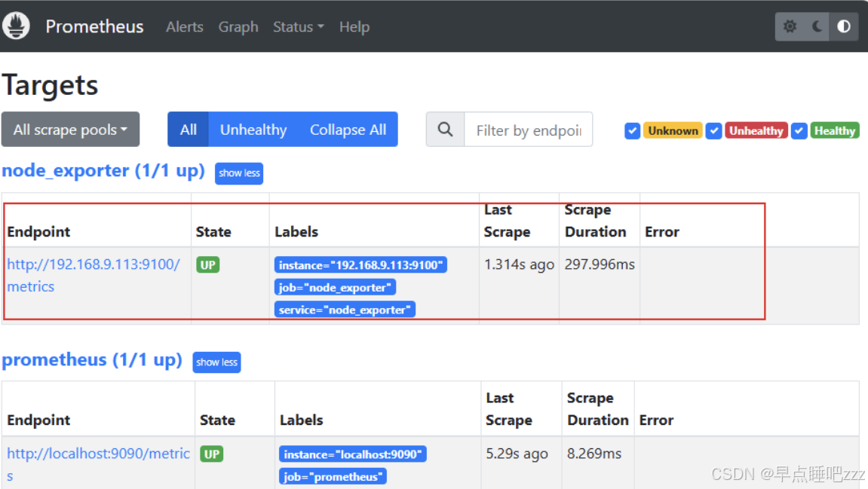The image size is (868, 489).
Task: Toggle the Unhealthy state checkbox
Action: coord(713,130)
